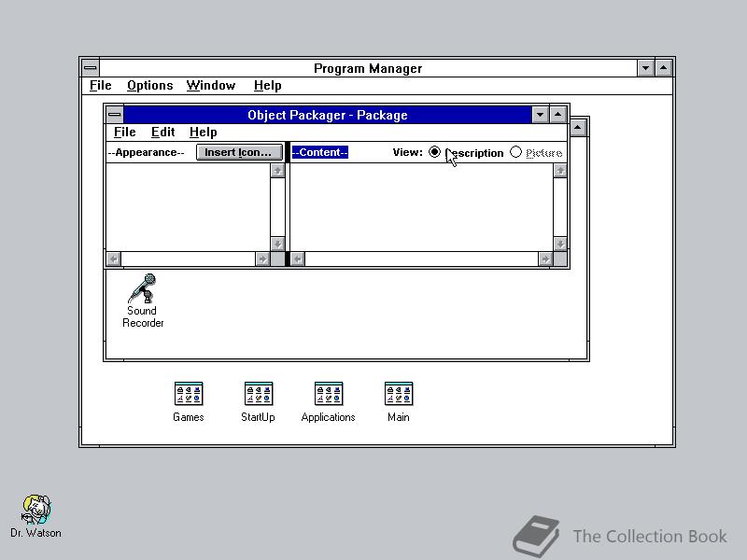This screenshot has height=560, width=747.
Task: Minimize the Object Packager window
Action: [x=540, y=115]
